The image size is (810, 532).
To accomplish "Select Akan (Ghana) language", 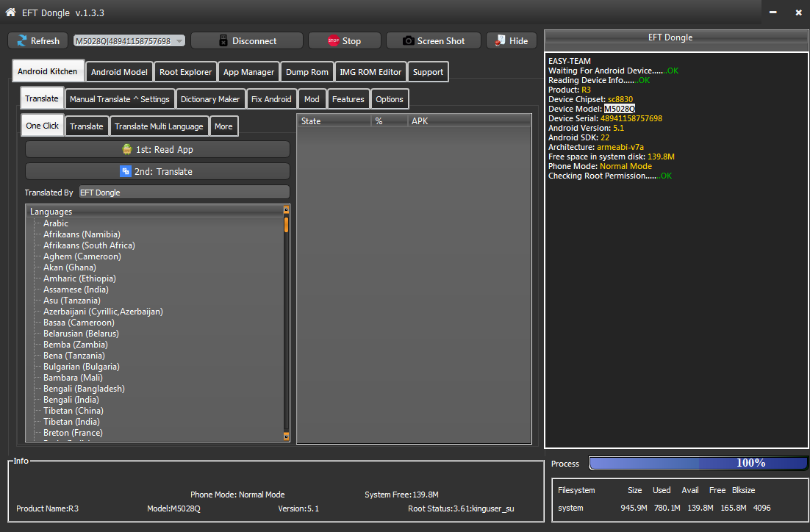I will (x=69, y=267).
